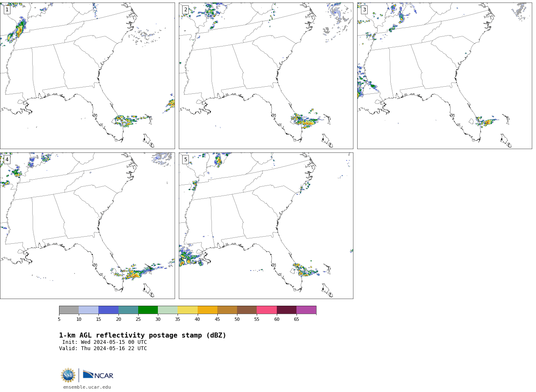536x392 pixels.
Task: Click the light blue 10-15 dBZ swatch
Action: coord(89,310)
